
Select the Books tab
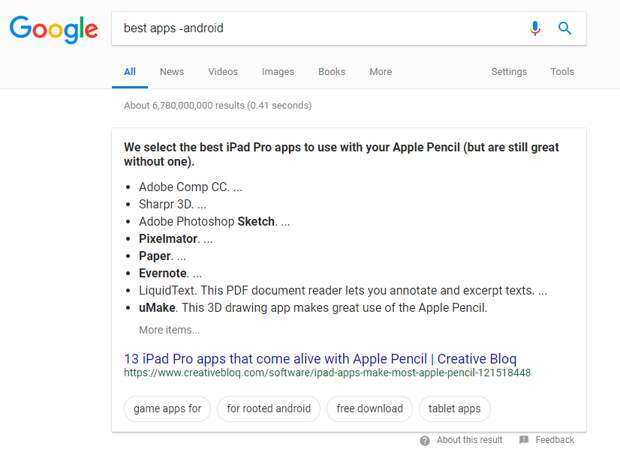click(332, 72)
